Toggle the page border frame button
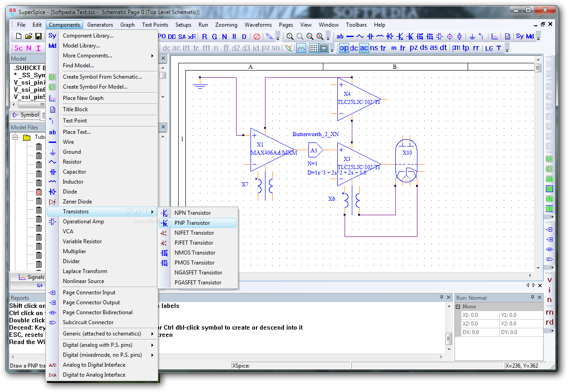This screenshot has width=568, height=392. pyautogui.click(x=323, y=48)
